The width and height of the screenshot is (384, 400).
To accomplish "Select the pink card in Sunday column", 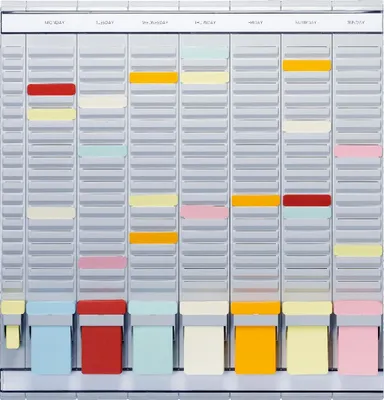I will [358, 151].
